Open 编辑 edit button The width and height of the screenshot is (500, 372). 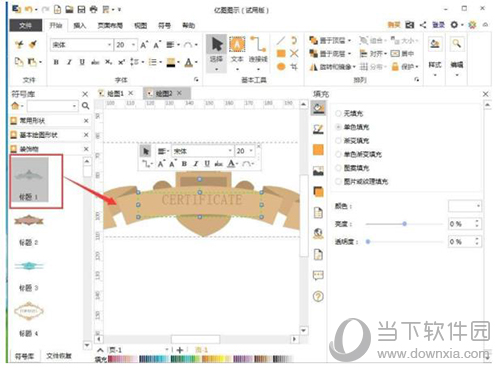point(457,56)
